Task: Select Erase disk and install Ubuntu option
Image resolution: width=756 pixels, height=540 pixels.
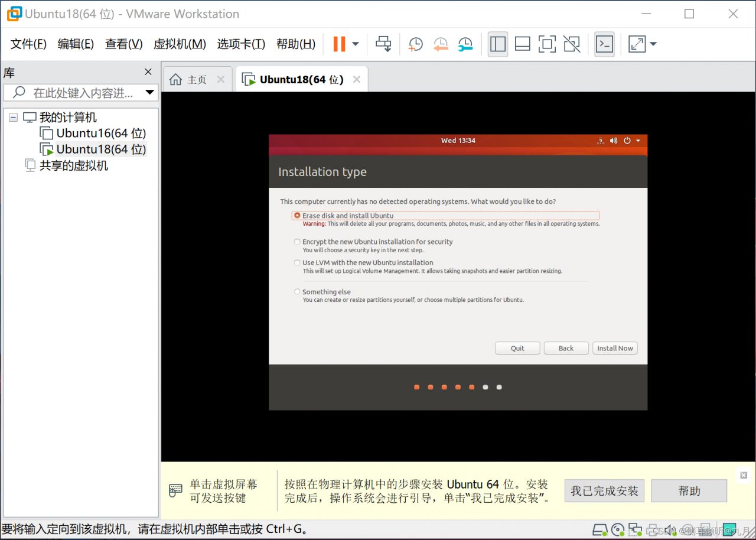Action: pyautogui.click(x=298, y=216)
